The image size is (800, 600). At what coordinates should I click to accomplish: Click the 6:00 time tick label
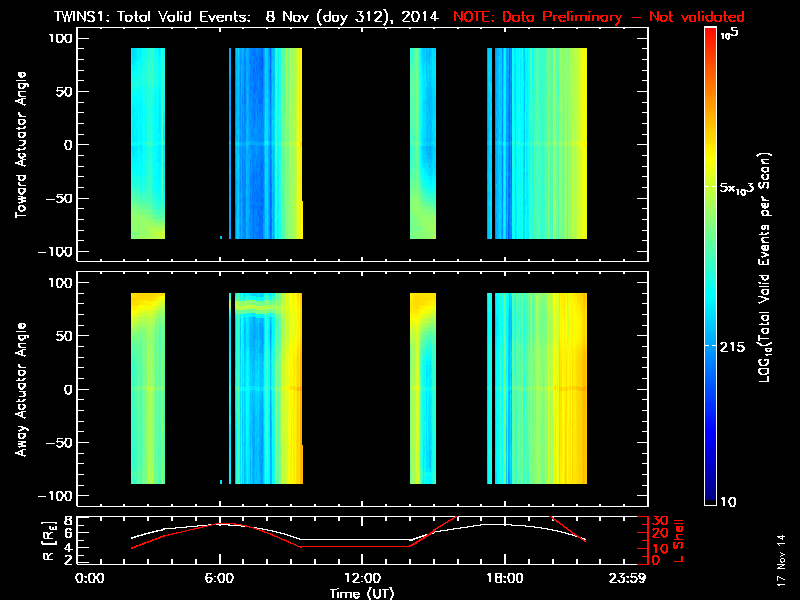220,579
